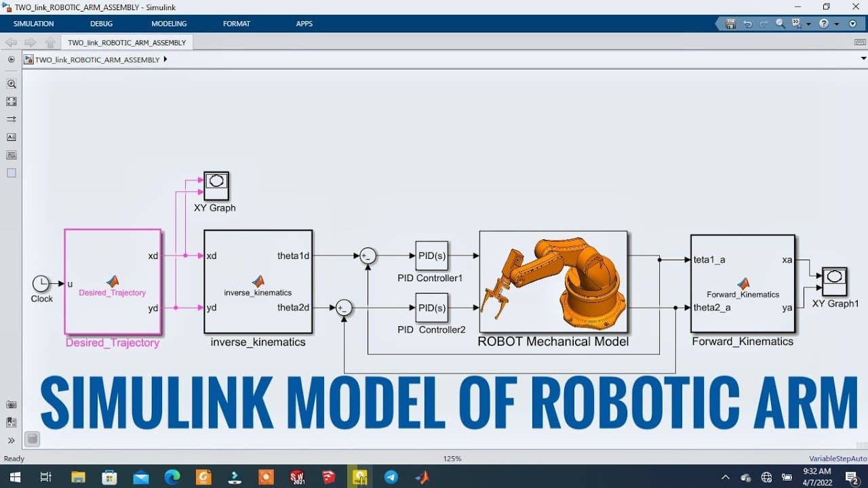Open the Windows Start menu
Image resolution: width=868 pixels, height=488 pixels.
[15, 477]
